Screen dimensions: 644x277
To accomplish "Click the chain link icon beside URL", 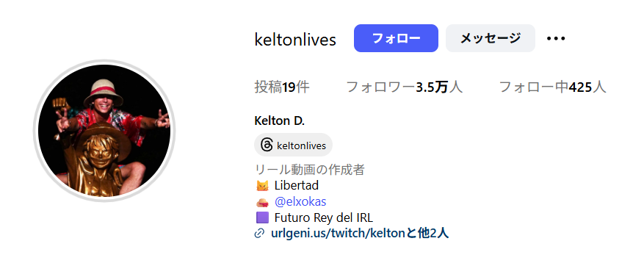I will coord(259,234).
